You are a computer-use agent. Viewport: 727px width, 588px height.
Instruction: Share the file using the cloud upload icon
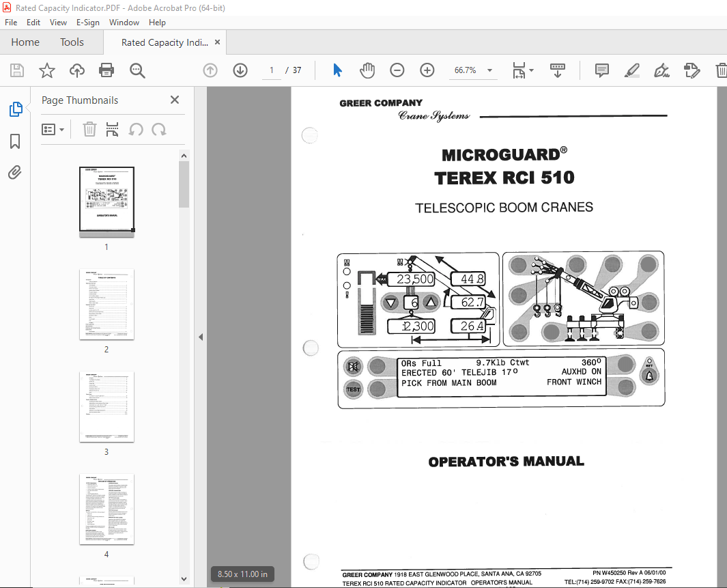(x=76, y=70)
